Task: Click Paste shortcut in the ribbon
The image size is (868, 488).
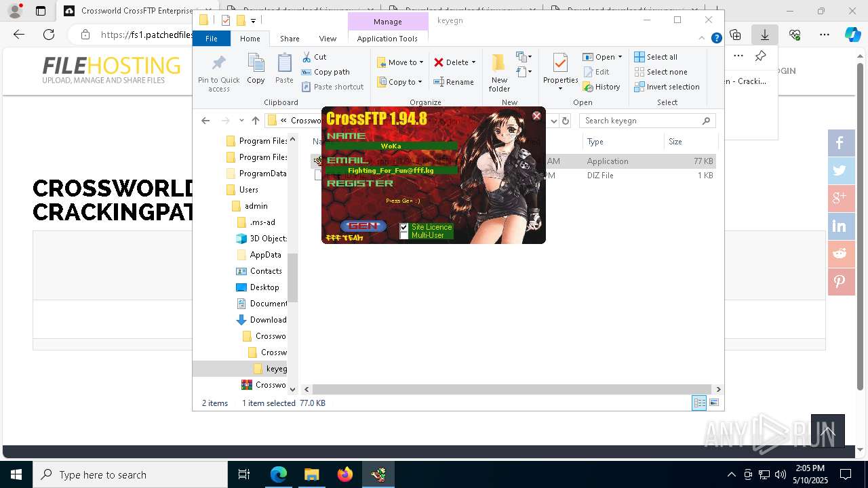Action: click(x=332, y=87)
